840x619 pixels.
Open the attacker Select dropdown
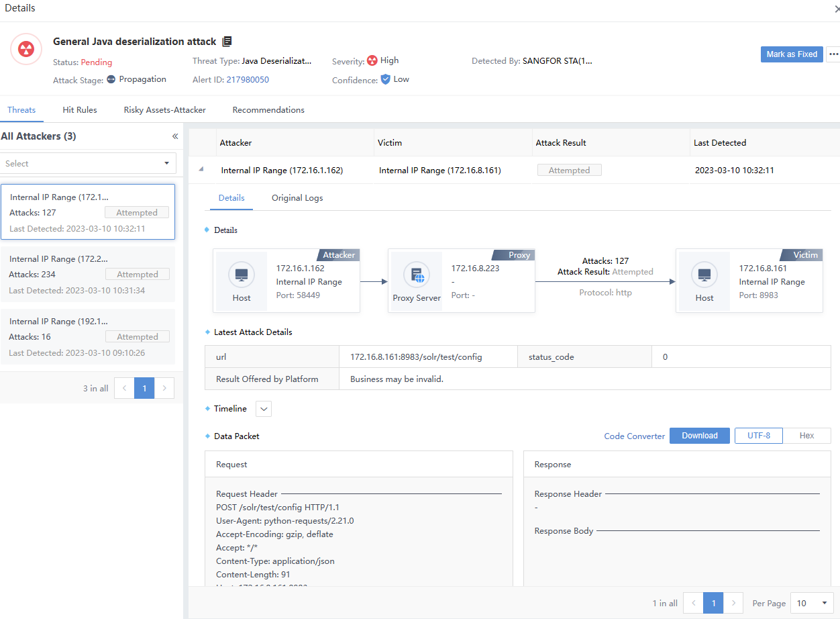pyautogui.click(x=88, y=163)
